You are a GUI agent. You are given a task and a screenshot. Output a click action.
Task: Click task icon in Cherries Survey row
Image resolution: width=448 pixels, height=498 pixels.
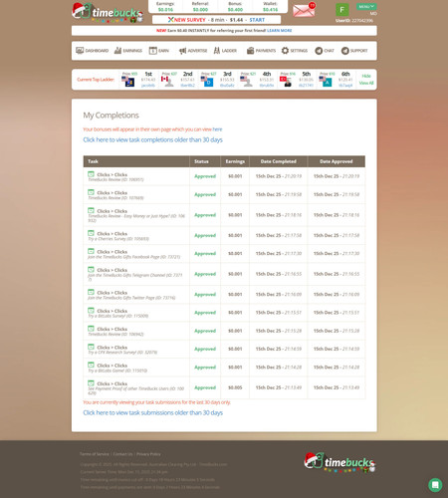pyautogui.click(x=91, y=233)
